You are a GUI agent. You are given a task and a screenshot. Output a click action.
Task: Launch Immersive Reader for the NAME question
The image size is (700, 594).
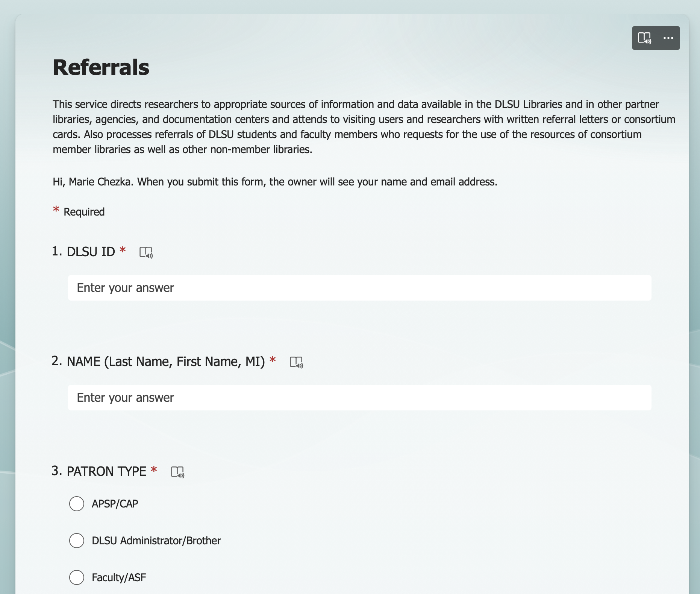296,362
